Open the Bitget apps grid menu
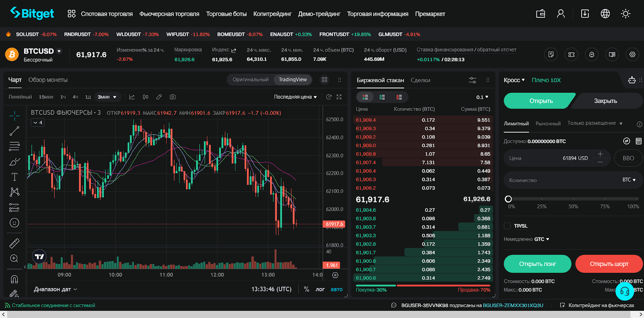This screenshot has width=644, height=318. 72,14
